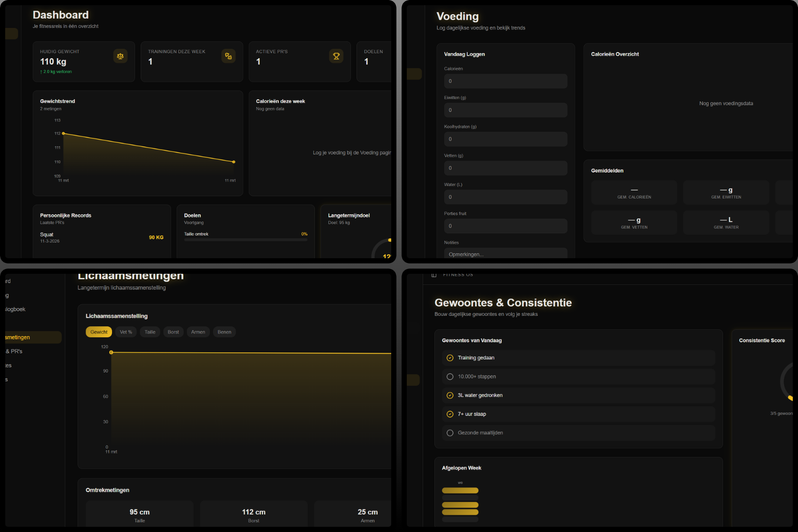Focus the Koolhydraten (g) input field
Screen dimensions: 798x532
click(506, 139)
